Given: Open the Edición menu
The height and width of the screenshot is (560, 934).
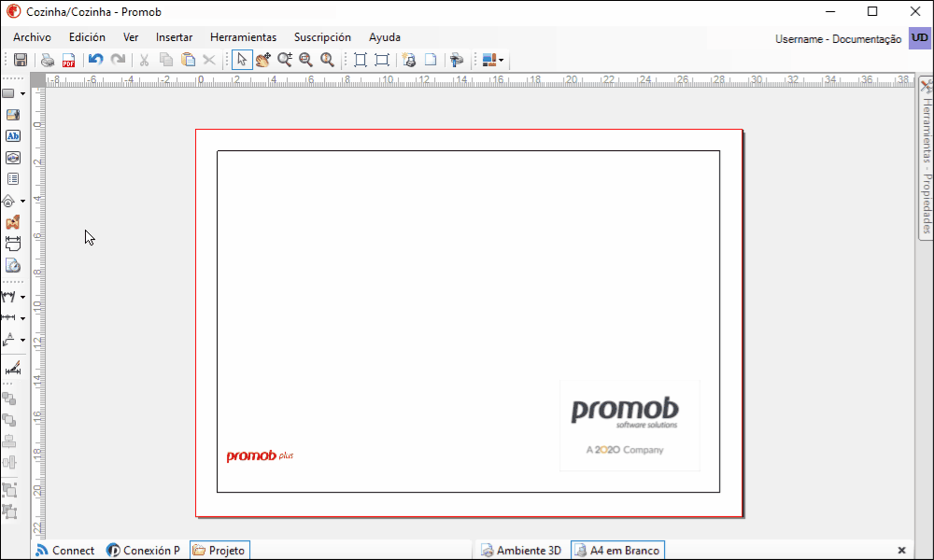Looking at the screenshot, I should coord(87,37).
